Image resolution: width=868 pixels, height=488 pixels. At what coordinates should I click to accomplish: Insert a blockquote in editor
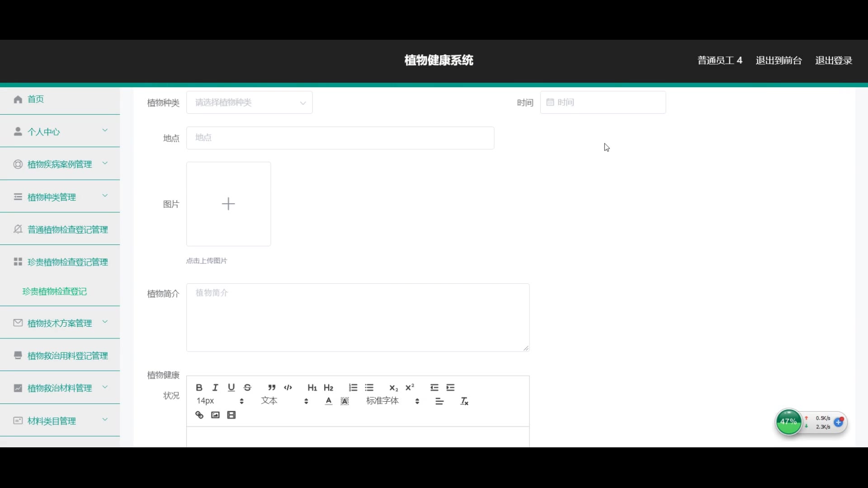[271, 388]
